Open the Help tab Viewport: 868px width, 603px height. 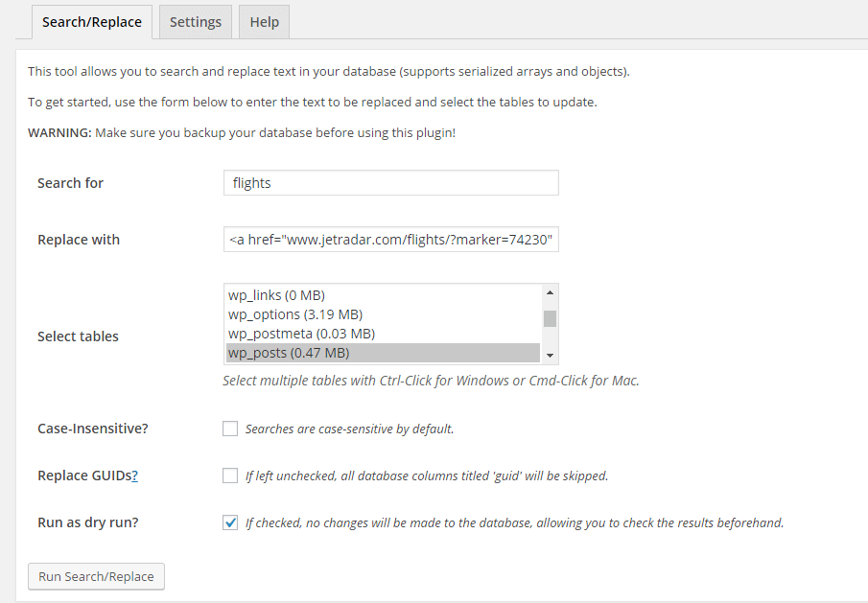(x=264, y=22)
